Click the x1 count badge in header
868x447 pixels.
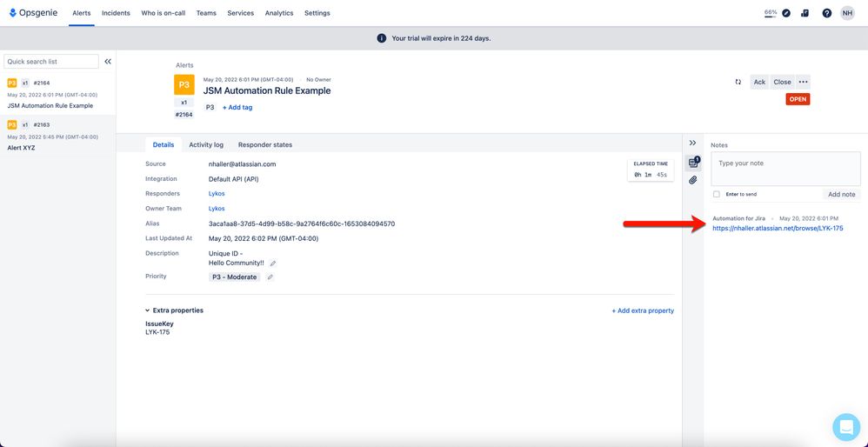click(184, 103)
